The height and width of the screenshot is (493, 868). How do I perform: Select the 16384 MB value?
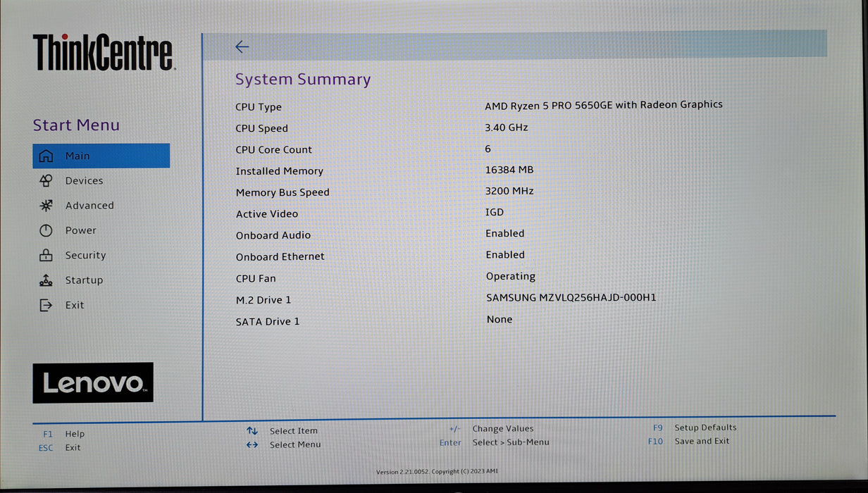pyautogui.click(x=509, y=170)
